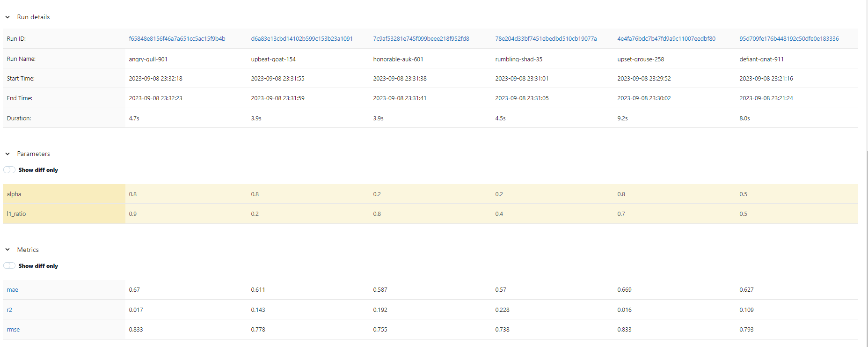Click r2 value 0.143
Screen dimensions: 868x347
(258, 310)
